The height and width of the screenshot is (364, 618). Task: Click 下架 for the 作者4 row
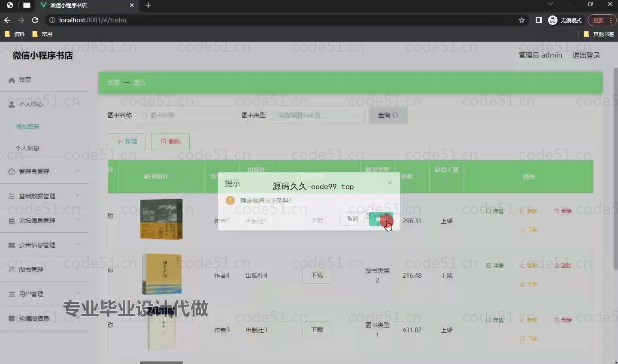click(529, 285)
